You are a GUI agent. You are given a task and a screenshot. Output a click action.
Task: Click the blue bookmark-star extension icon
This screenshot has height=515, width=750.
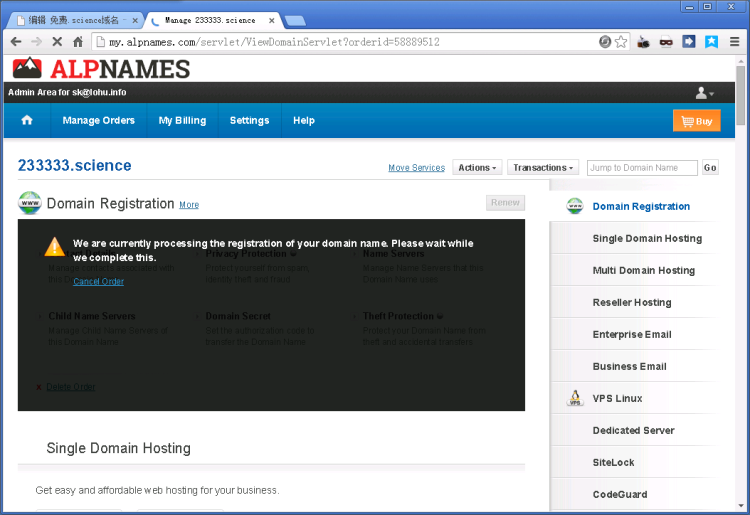711,42
